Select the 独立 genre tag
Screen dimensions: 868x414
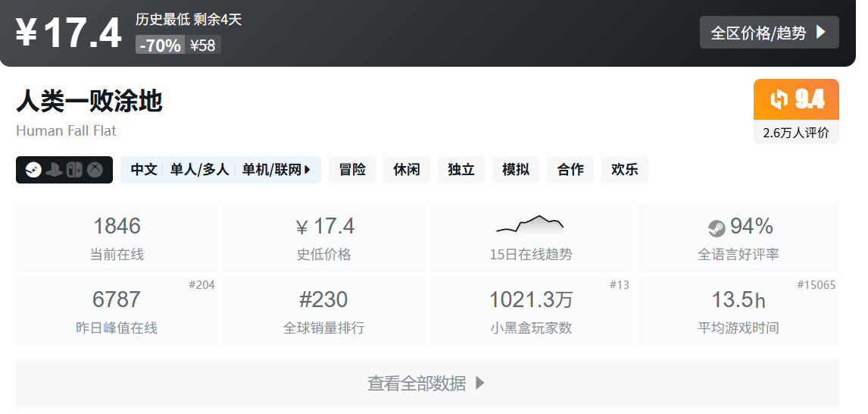[461, 170]
